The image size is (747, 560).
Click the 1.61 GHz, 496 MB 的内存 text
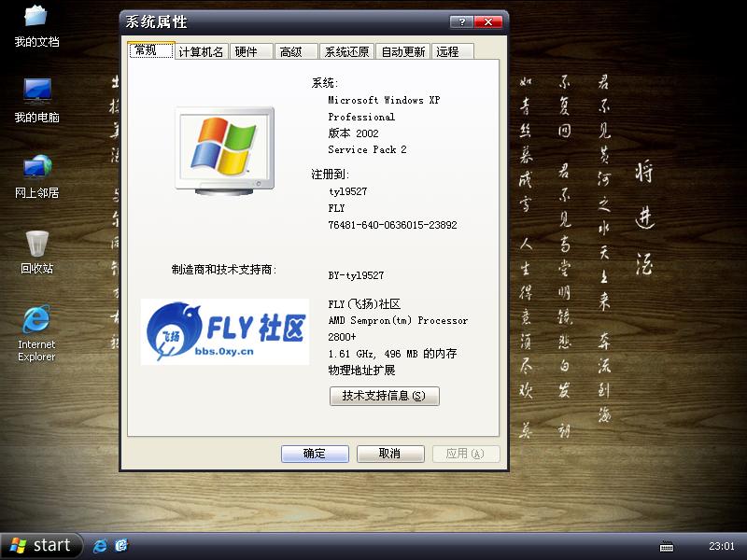(392, 354)
